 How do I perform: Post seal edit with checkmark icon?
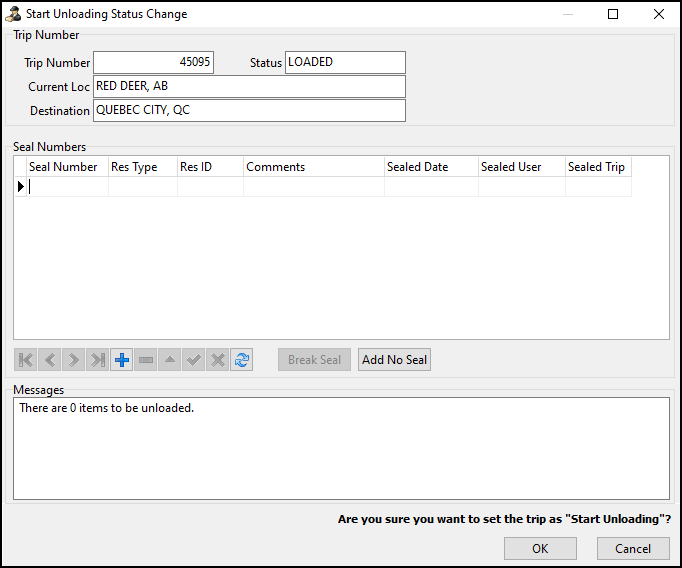(x=194, y=360)
